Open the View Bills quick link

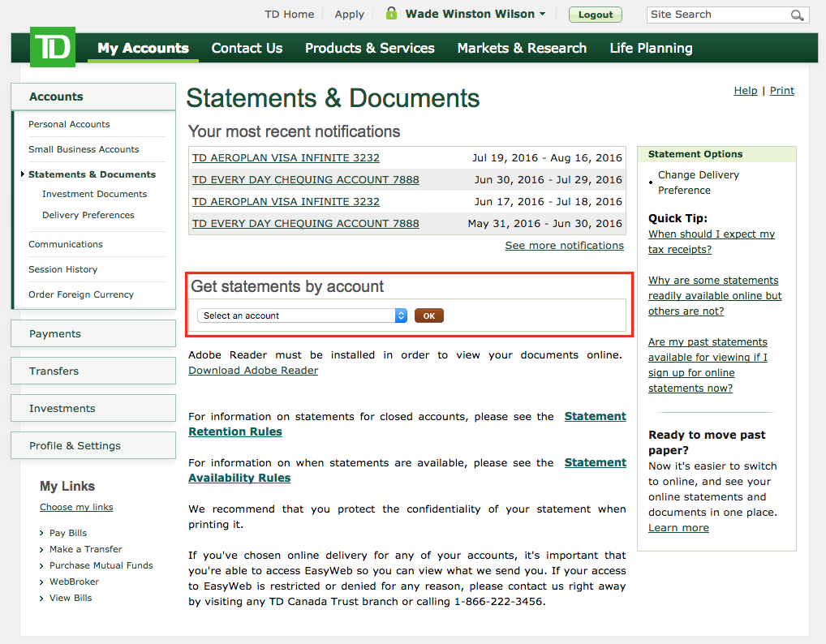71,599
